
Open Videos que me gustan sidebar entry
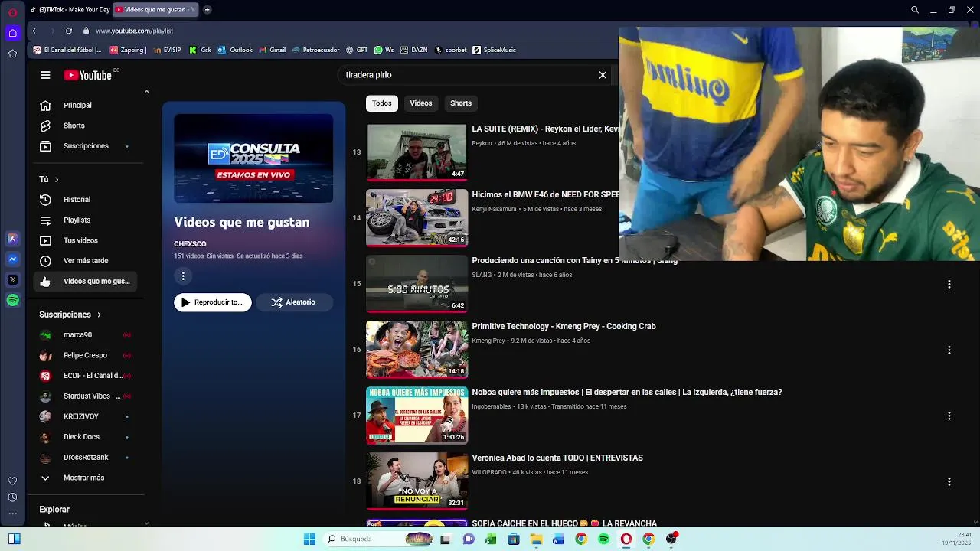[86, 282]
